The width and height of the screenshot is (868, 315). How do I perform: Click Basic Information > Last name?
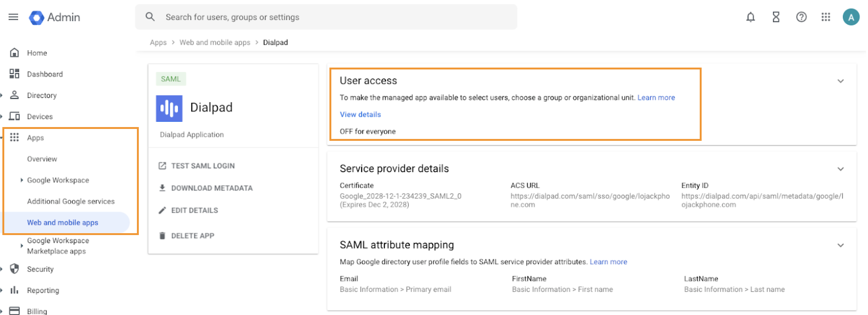tap(734, 289)
